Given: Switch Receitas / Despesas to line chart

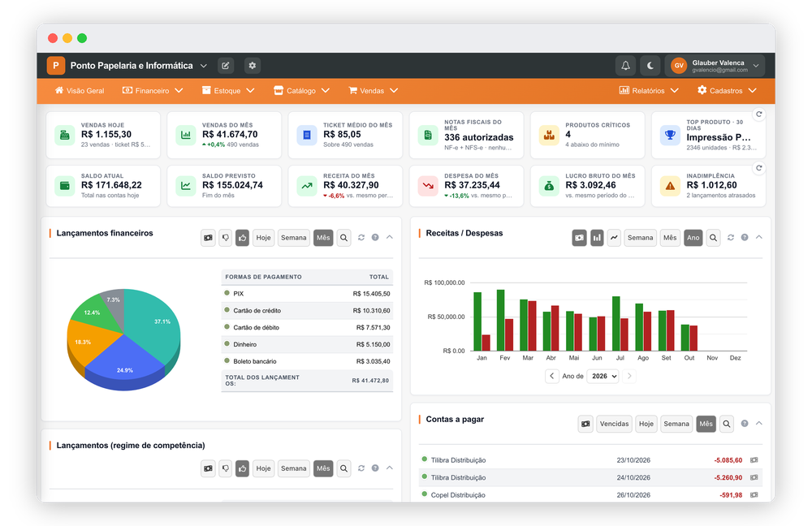Looking at the screenshot, I should point(614,238).
